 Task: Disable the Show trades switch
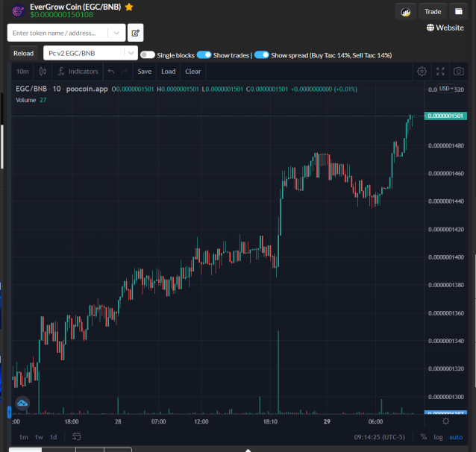click(204, 55)
